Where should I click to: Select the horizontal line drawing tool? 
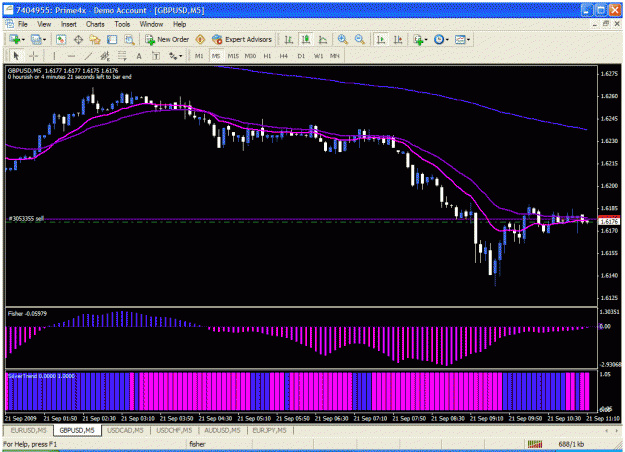(71, 56)
